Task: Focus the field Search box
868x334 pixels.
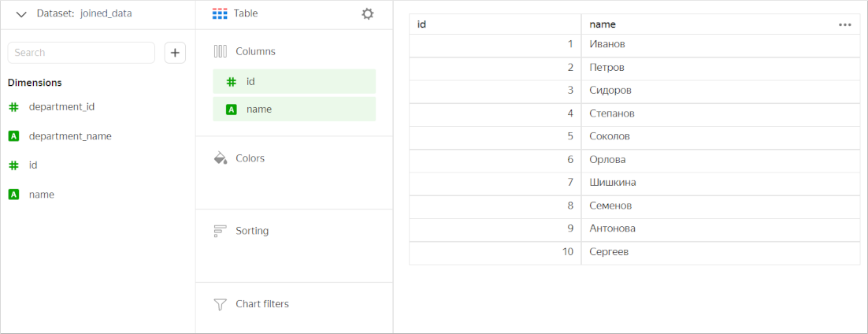Action: coord(81,53)
